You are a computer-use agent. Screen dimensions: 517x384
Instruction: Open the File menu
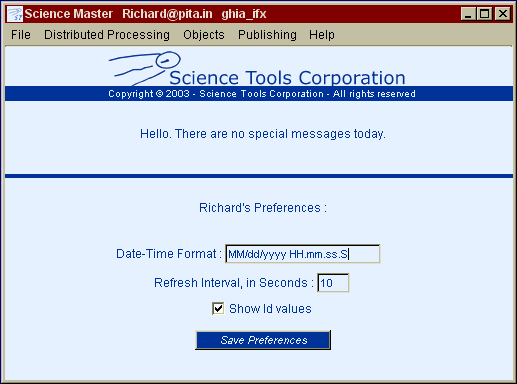[x=21, y=35]
